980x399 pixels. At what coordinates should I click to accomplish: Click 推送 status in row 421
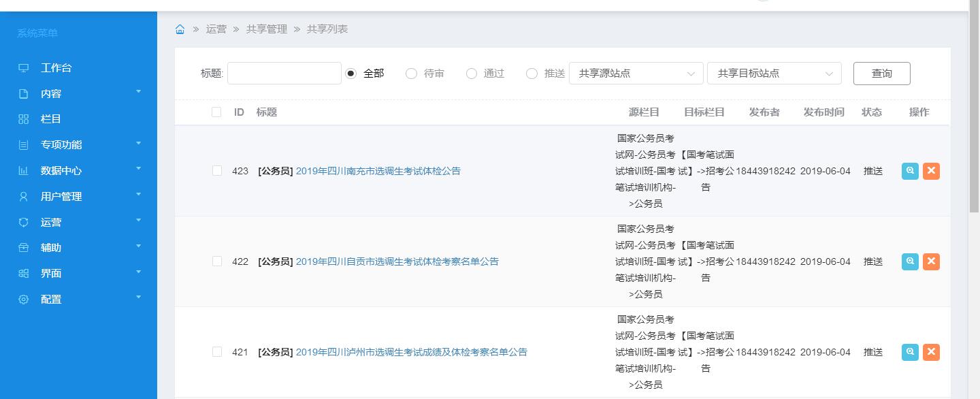click(x=873, y=352)
